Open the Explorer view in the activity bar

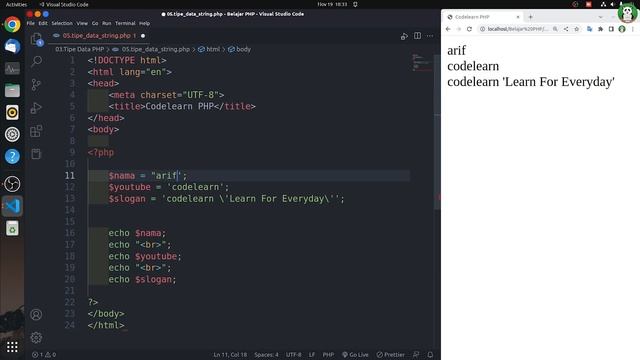pyautogui.click(x=36, y=39)
